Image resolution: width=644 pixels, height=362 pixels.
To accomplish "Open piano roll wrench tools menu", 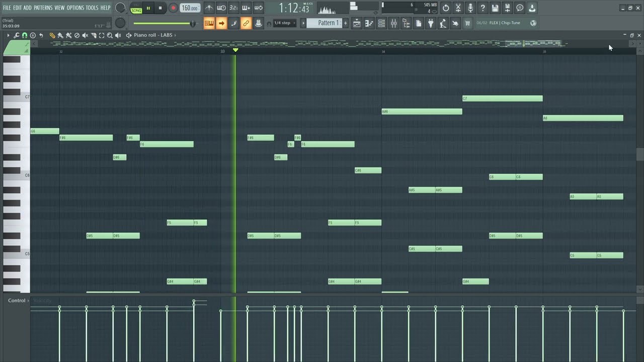I will [x=16, y=35].
